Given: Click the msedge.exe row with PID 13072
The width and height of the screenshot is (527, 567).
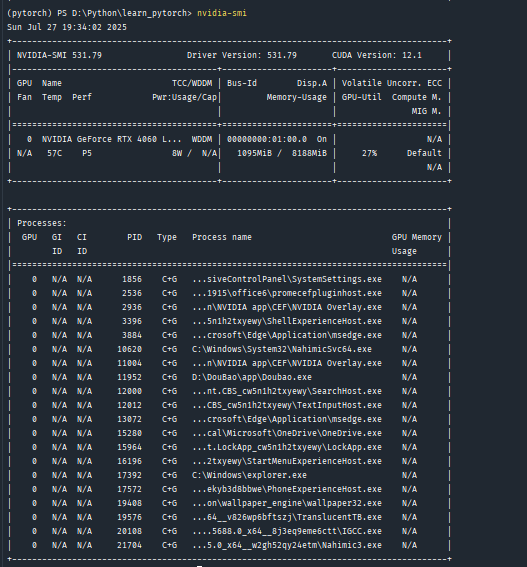Looking at the screenshot, I should pyautogui.click(x=231, y=419).
